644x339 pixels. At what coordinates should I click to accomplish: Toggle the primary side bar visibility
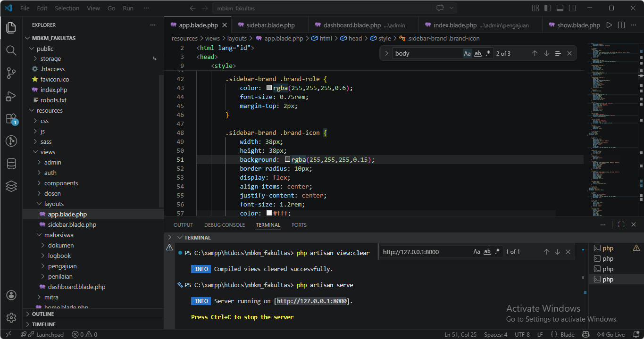pyautogui.click(x=548, y=8)
